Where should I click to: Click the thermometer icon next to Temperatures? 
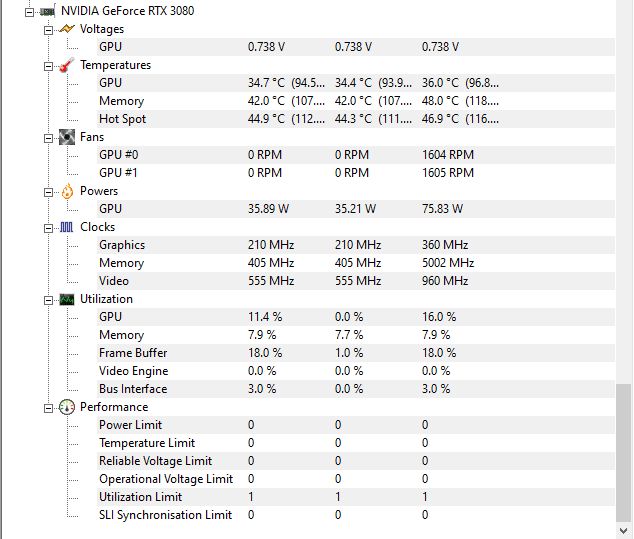[x=66, y=65]
